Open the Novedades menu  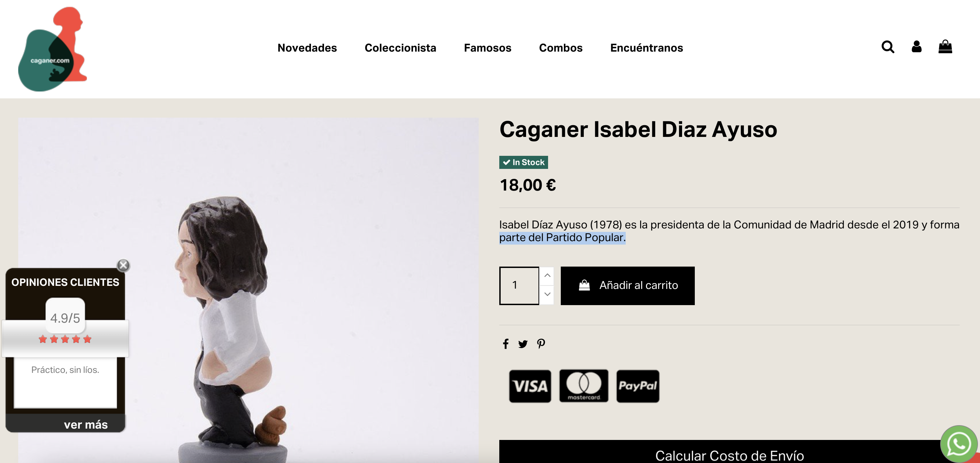[307, 48]
